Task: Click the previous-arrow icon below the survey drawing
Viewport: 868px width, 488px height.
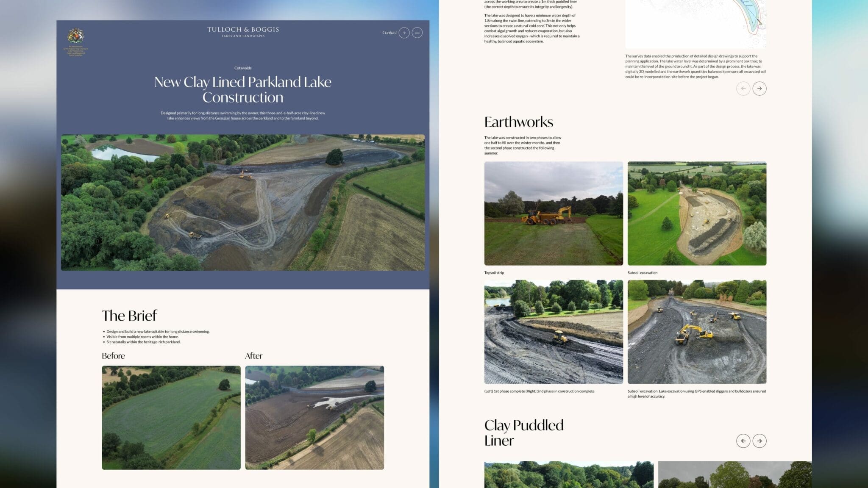Action: pyautogui.click(x=743, y=88)
